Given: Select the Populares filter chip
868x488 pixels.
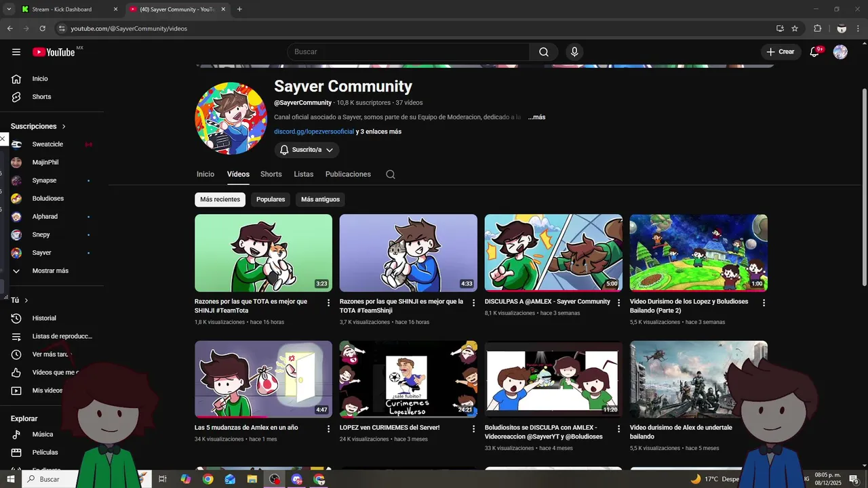Looking at the screenshot, I should pyautogui.click(x=271, y=199).
